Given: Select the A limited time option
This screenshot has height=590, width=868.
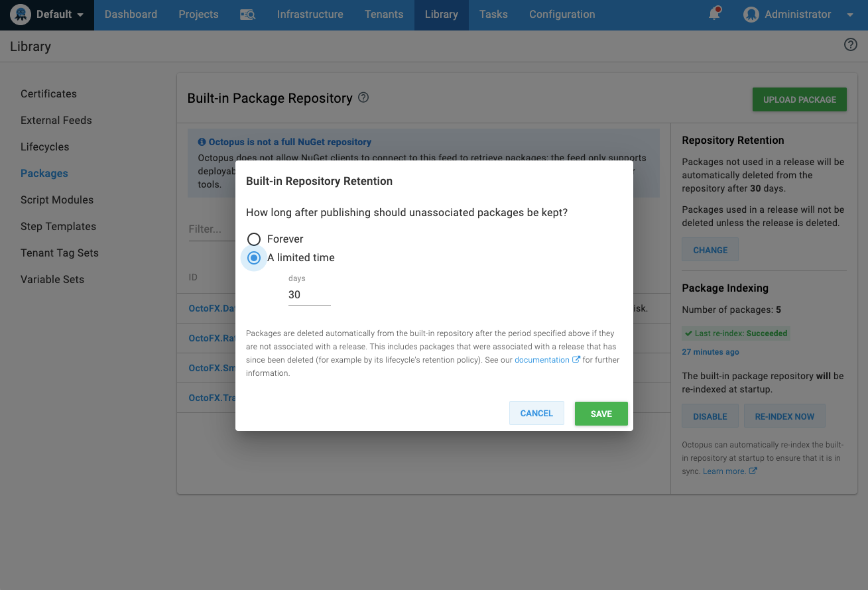Looking at the screenshot, I should click(254, 258).
